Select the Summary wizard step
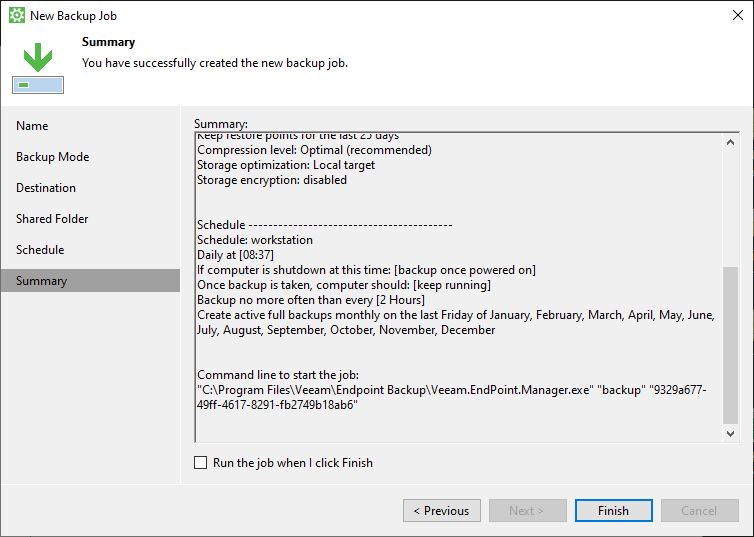This screenshot has height=537, width=754. pos(90,281)
